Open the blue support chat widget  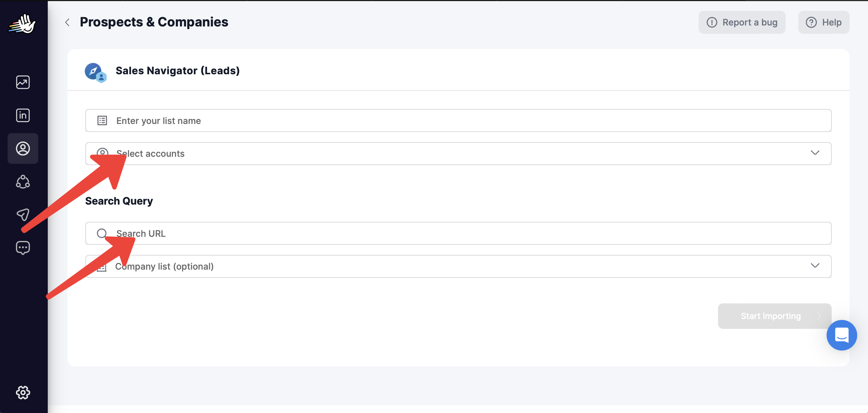(x=841, y=335)
